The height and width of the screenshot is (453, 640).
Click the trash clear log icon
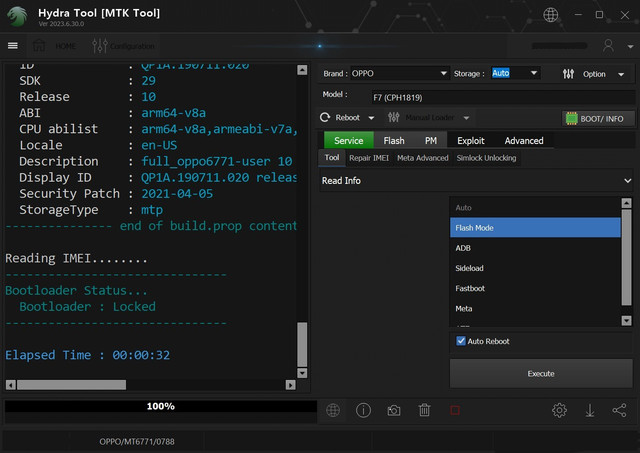pos(424,410)
